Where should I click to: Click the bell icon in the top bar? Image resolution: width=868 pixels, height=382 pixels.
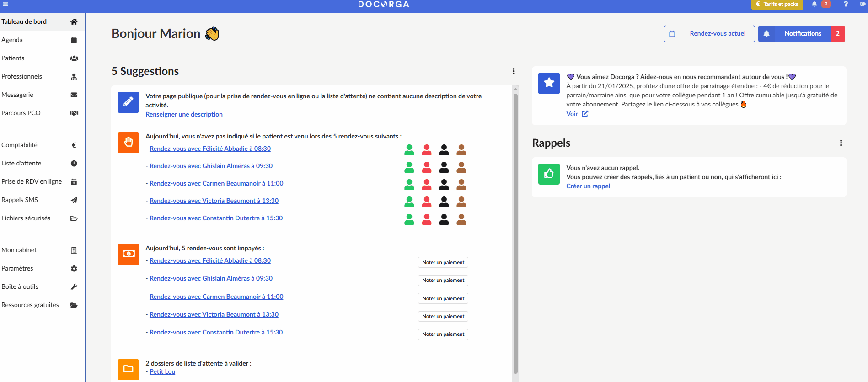pyautogui.click(x=814, y=4)
